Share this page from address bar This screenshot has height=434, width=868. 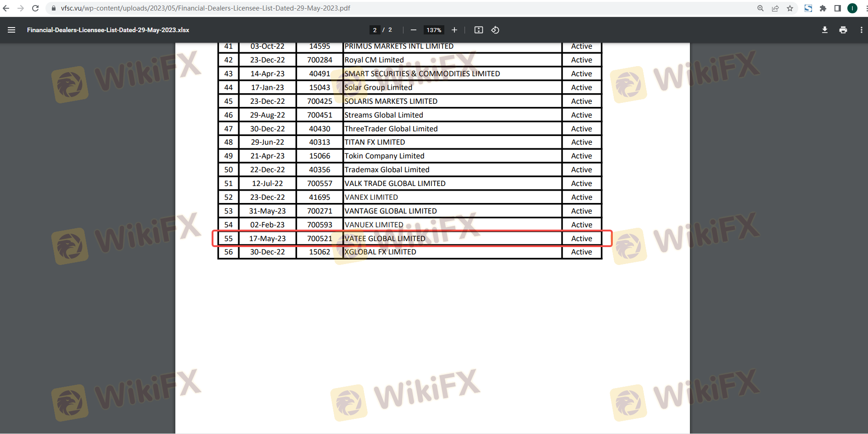pos(775,8)
